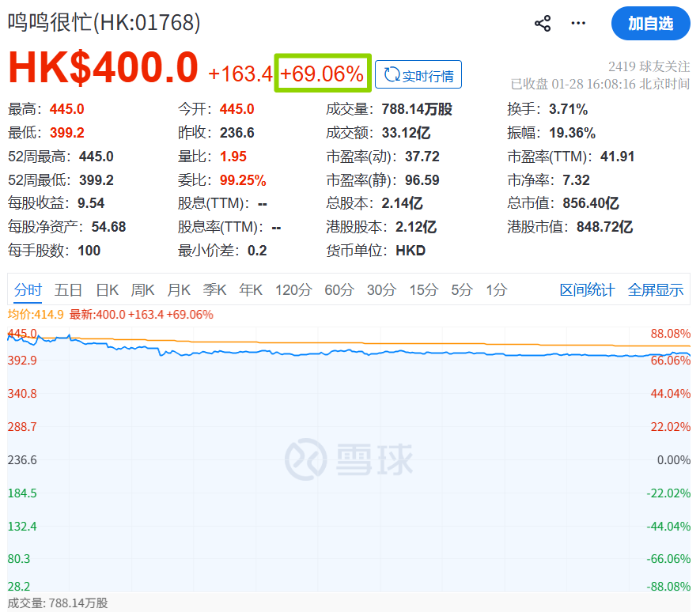The height and width of the screenshot is (612, 700).
Task: Open the 季K view
Action: pyautogui.click(x=214, y=290)
